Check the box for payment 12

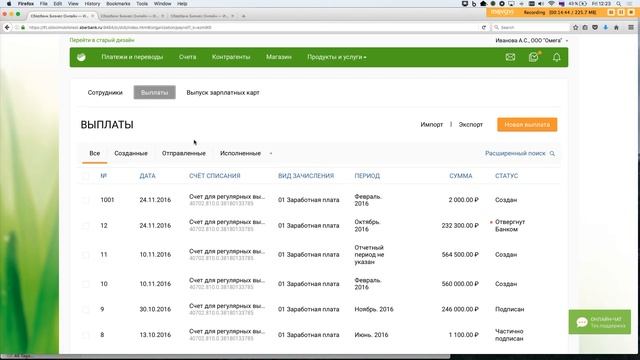[85, 226]
